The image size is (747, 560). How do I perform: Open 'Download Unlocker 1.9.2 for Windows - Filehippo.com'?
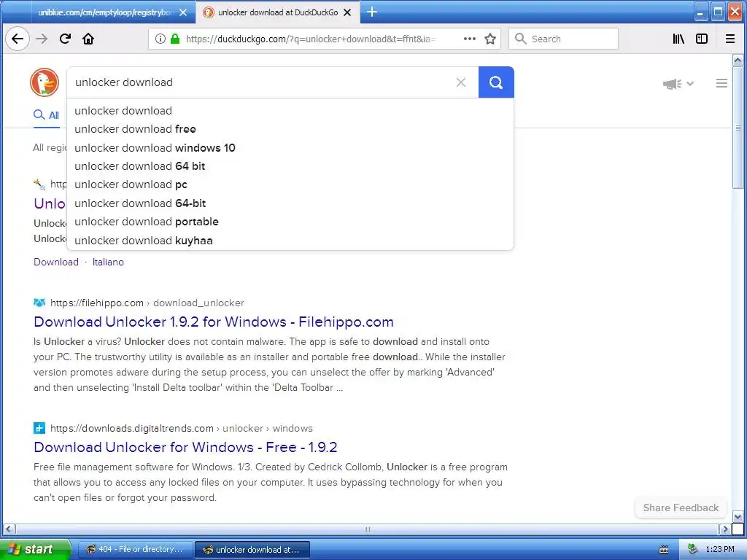[214, 322]
